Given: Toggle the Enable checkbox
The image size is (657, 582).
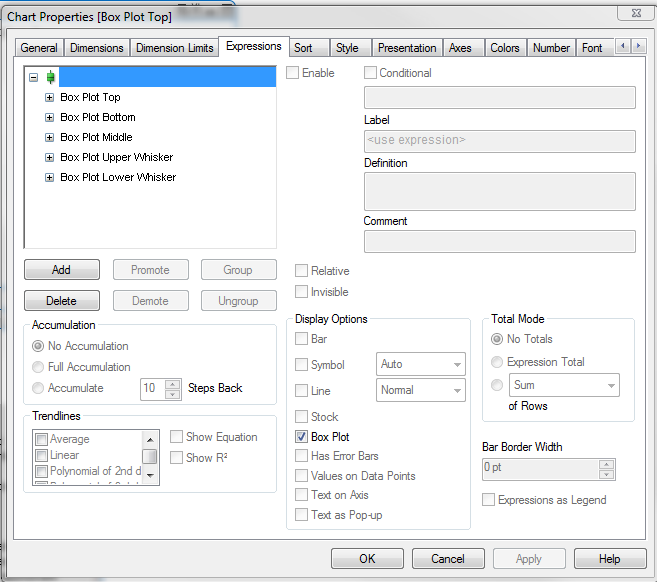Looking at the screenshot, I should pos(292,73).
